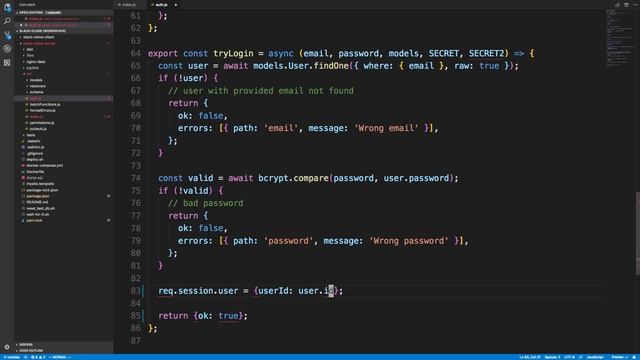Click 'req.session.user' on line 83

[198, 291]
